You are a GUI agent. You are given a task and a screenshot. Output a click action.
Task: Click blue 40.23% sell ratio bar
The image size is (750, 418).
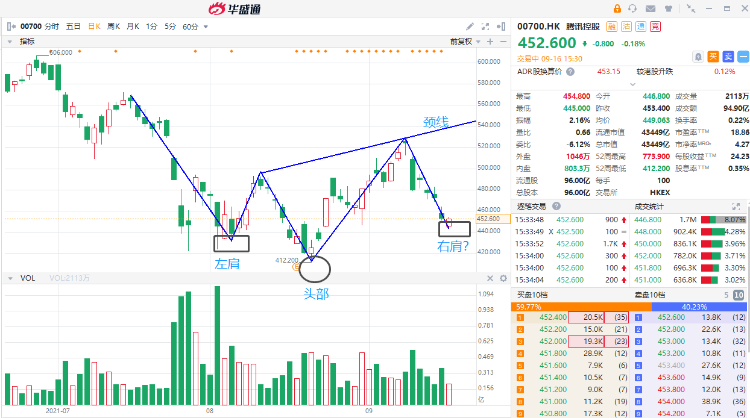tap(699, 307)
